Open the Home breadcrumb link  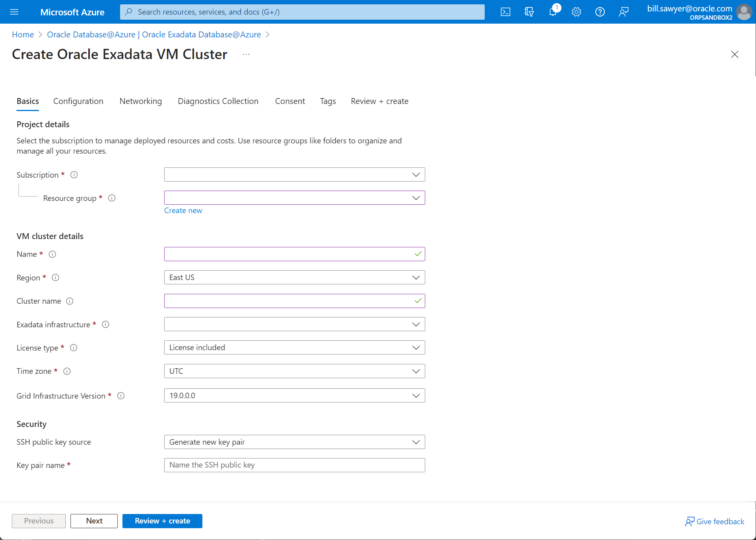(x=22, y=35)
